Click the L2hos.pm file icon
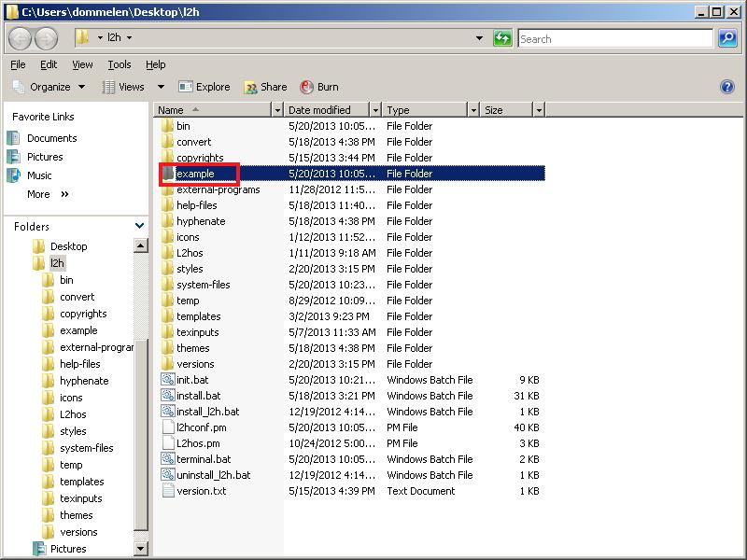This screenshot has width=747, height=560. pos(168,442)
